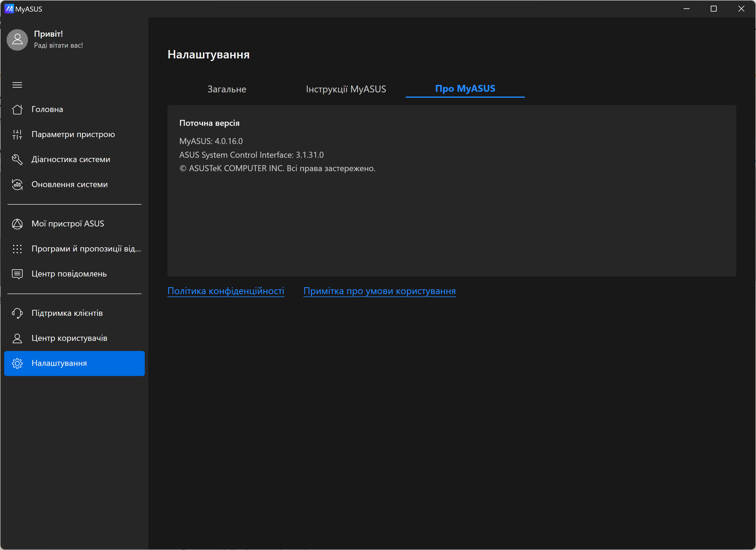Click the Налаштування gear icon
The height and width of the screenshot is (550, 756).
click(x=17, y=363)
